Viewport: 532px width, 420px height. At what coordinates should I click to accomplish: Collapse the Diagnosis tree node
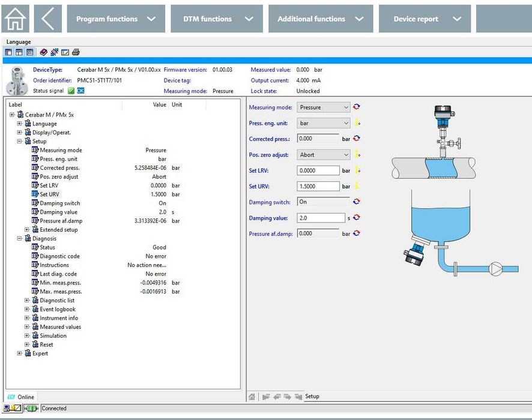tap(20, 238)
